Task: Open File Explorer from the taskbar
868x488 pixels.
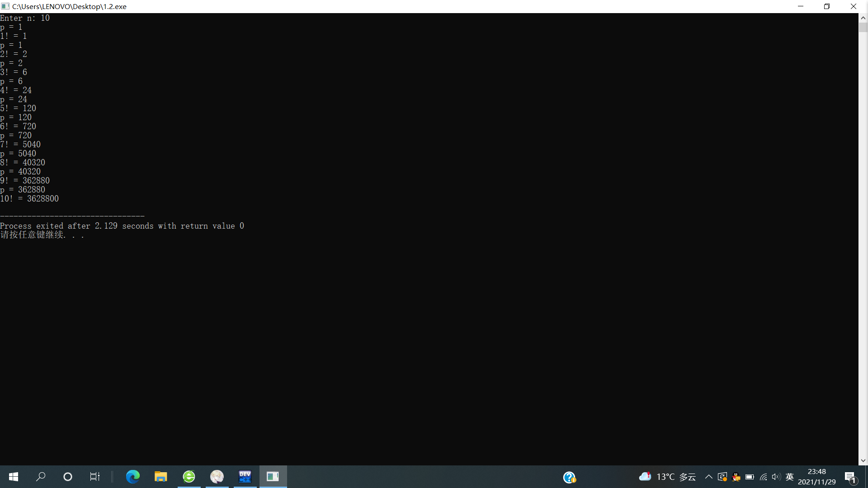Action: [x=160, y=477]
